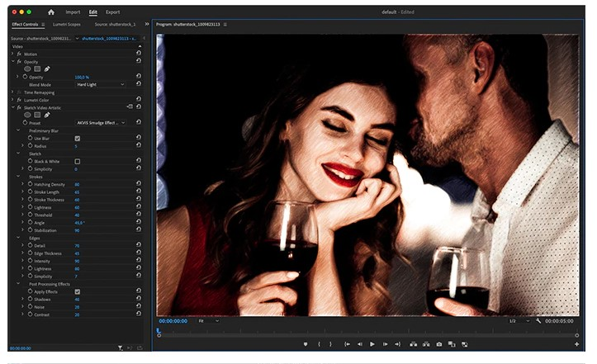Select the pen mask tool under Opacity
Screen dimensions: 597x364
click(x=47, y=69)
